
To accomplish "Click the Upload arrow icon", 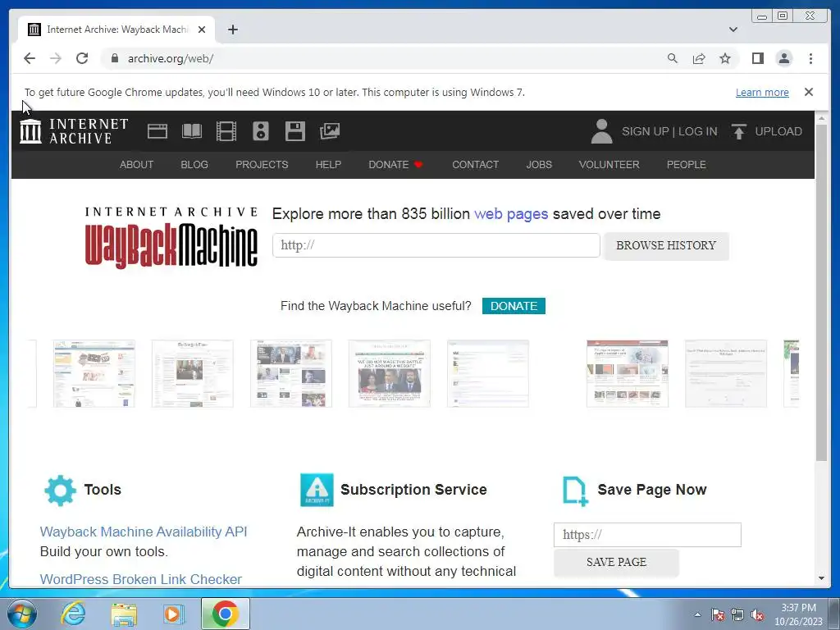I will [x=739, y=131].
